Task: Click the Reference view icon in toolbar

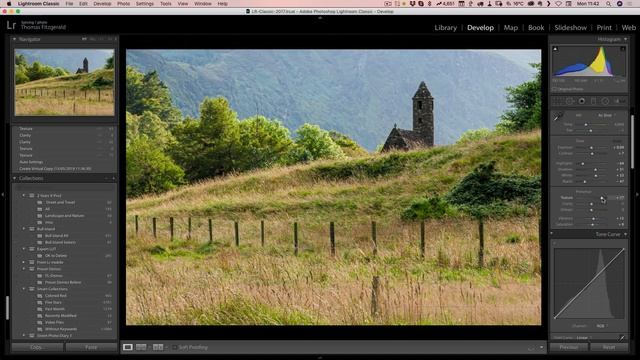Action: point(141,347)
